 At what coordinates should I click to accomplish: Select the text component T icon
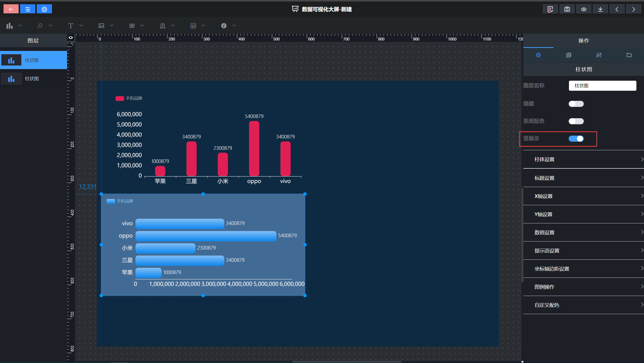click(71, 25)
